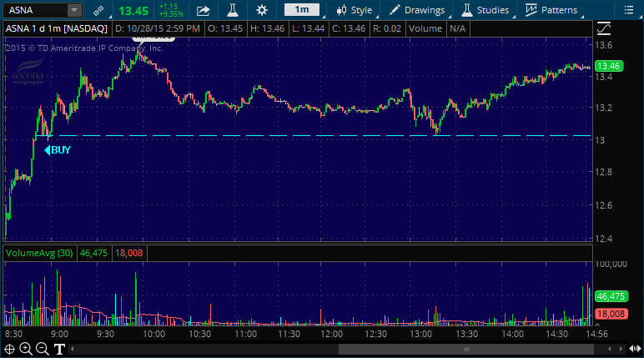Click the +9.35% change text
The image size is (644, 358).
(171, 14)
